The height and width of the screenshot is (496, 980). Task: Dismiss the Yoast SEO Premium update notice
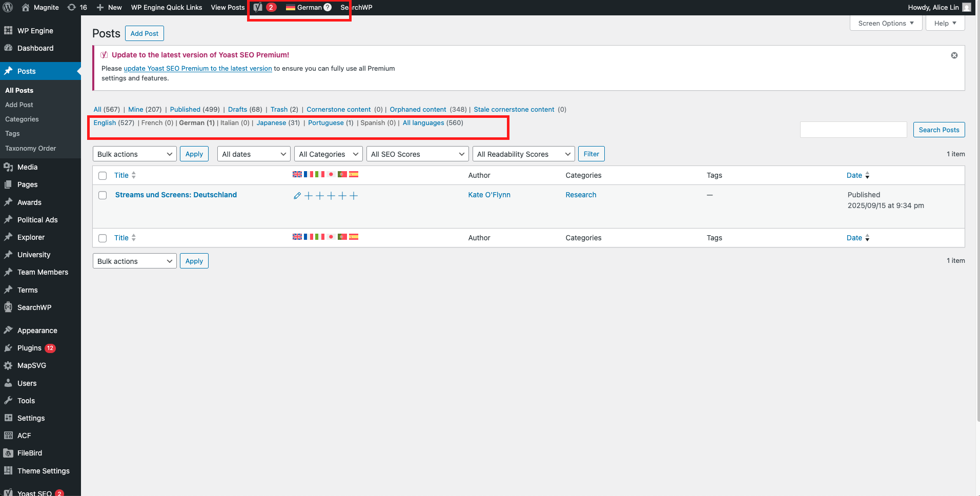(954, 55)
